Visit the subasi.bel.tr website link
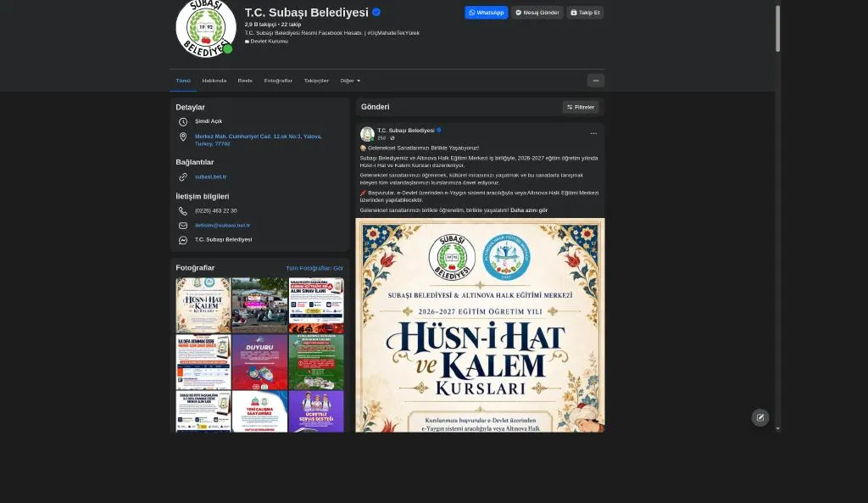Screen dimensions: 868x503 [210, 176]
